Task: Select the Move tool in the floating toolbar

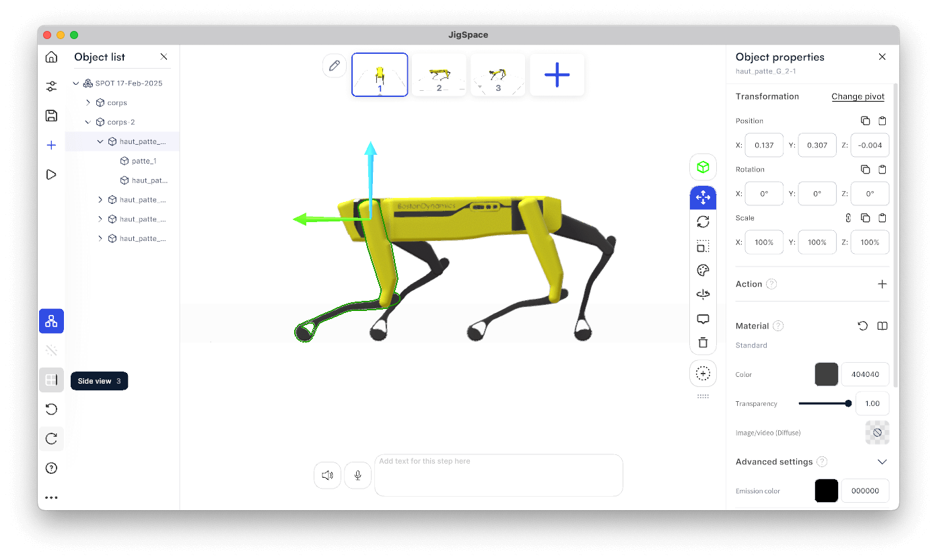Action: tap(703, 197)
